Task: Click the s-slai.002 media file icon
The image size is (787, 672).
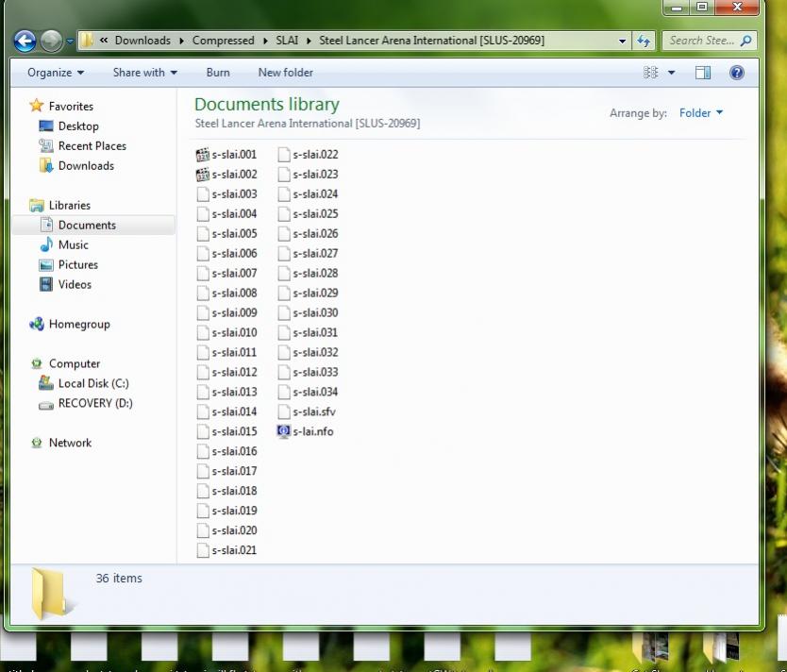Action: tap(203, 175)
